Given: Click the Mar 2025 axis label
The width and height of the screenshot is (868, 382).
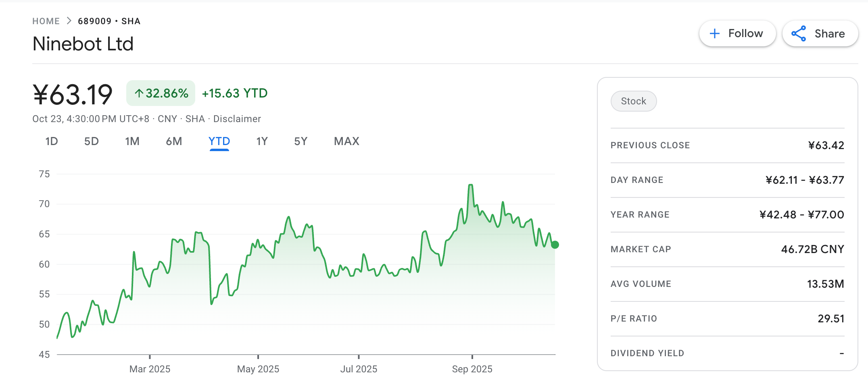Looking at the screenshot, I should pos(150,369).
